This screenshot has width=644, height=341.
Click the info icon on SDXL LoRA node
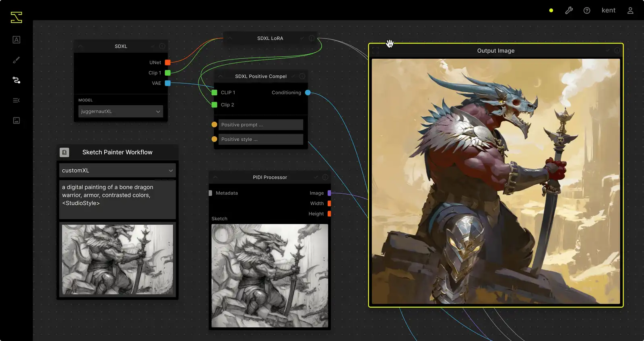click(x=312, y=38)
